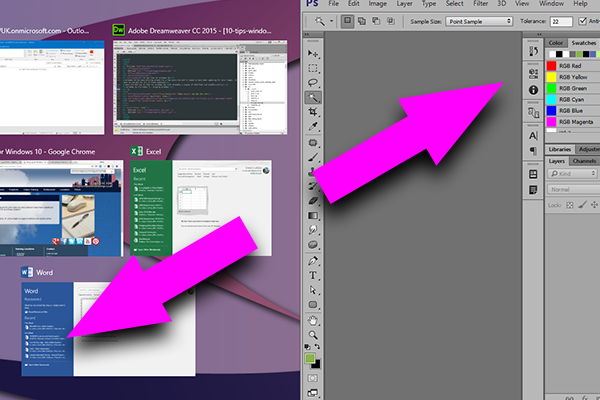Open the Window menu
Screen dimensions: 600x400
tap(551, 3)
